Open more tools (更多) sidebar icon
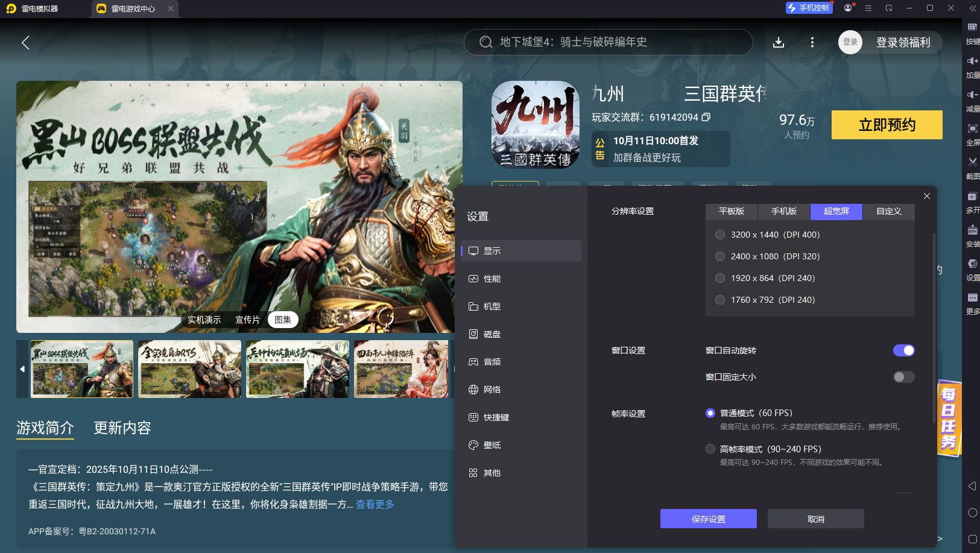 click(972, 303)
